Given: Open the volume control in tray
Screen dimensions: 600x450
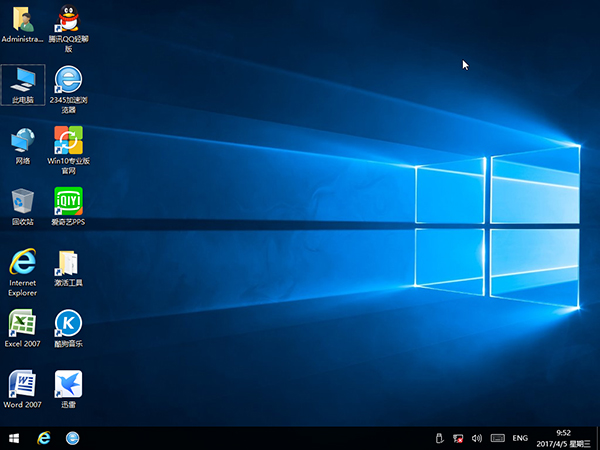Looking at the screenshot, I should pyautogui.click(x=476, y=438).
